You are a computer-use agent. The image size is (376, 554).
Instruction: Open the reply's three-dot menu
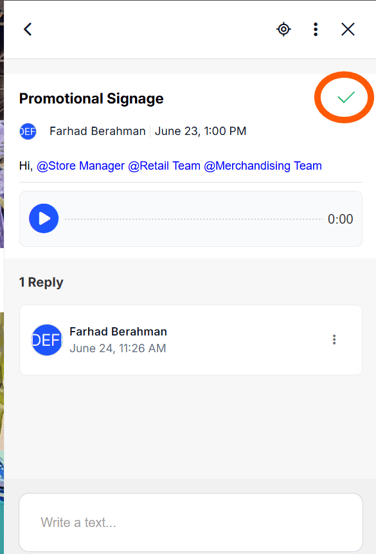334,340
